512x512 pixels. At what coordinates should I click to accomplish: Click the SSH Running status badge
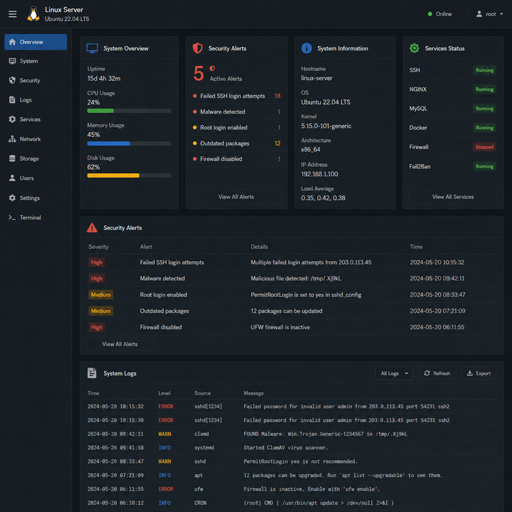click(484, 70)
